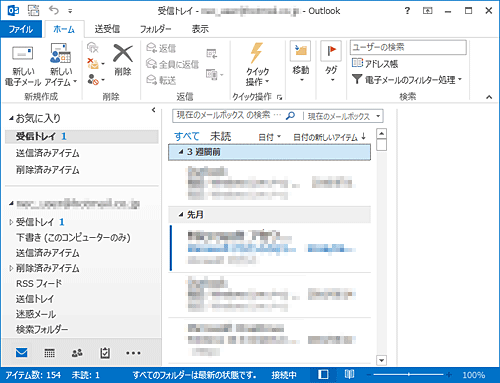Screen dimensions: 500x383
Task: Open the ファイル tab
Action: (x=21, y=29)
